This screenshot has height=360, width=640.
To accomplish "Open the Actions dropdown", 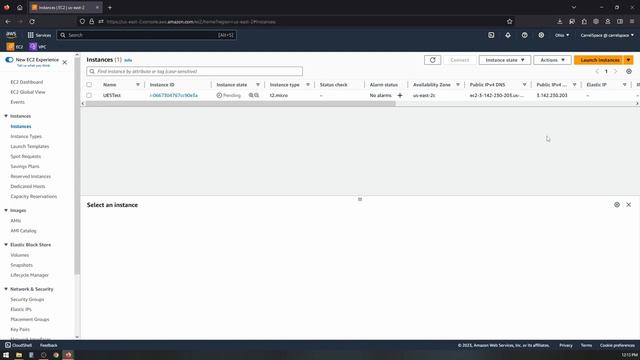I will [552, 60].
